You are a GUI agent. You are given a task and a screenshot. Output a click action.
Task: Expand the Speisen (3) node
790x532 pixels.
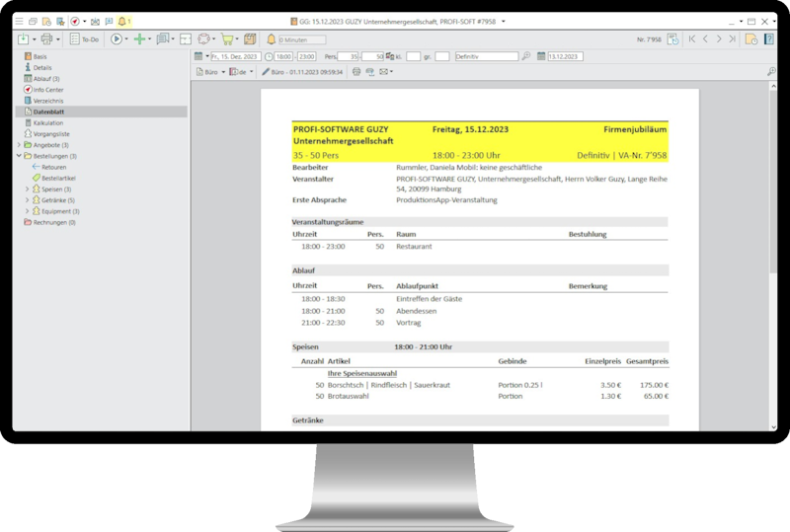[x=28, y=190]
